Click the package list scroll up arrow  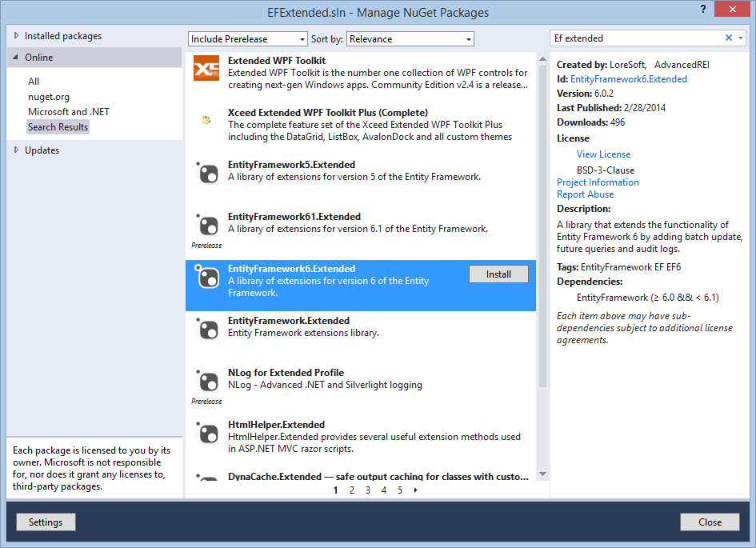pos(542,59)
